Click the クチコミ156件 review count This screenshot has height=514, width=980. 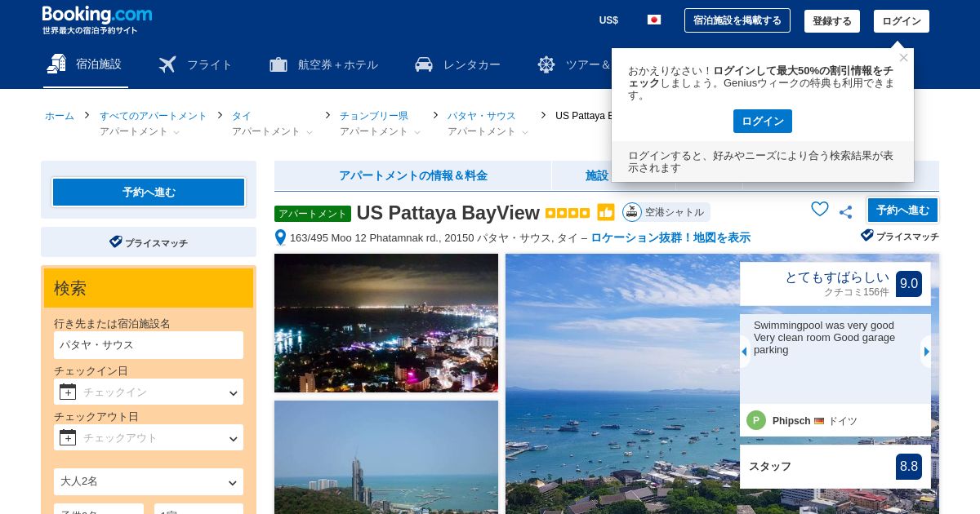coord(856,292)
